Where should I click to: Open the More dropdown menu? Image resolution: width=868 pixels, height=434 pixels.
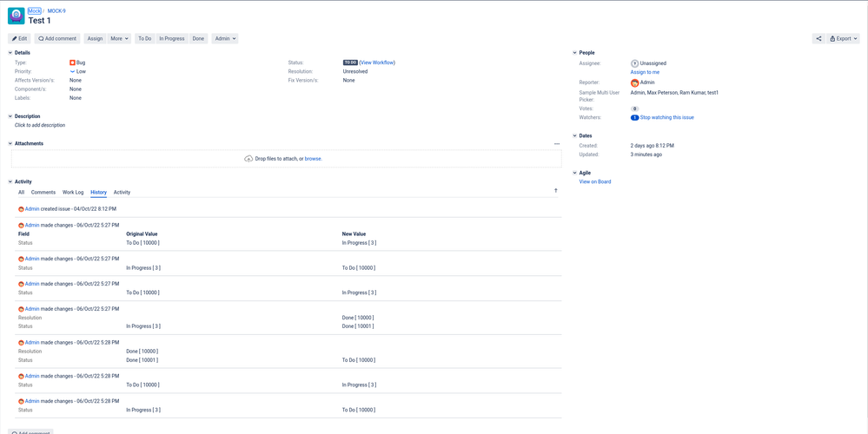[x=119, y=39]
